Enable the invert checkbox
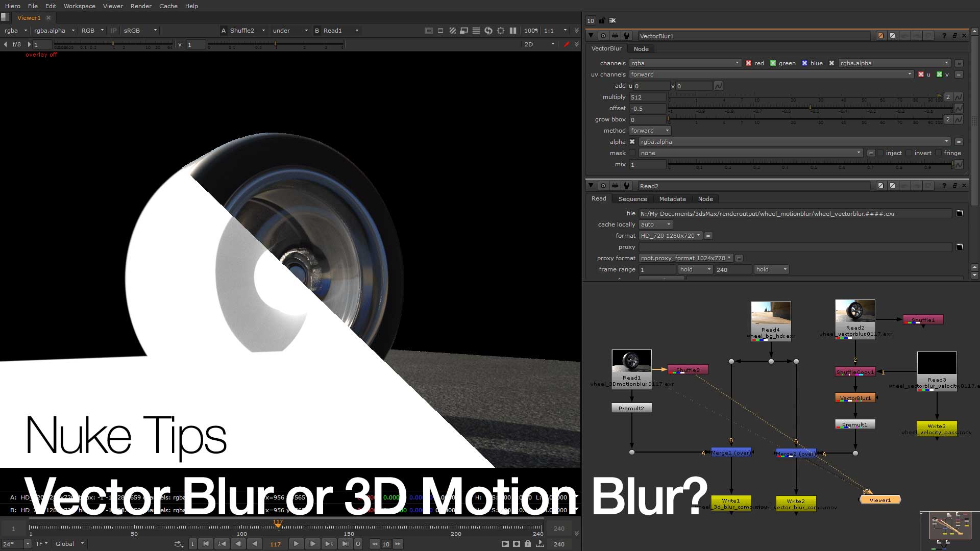Image resolution: width=980 pixels, height=551 pixels. [x=909, y=153]
